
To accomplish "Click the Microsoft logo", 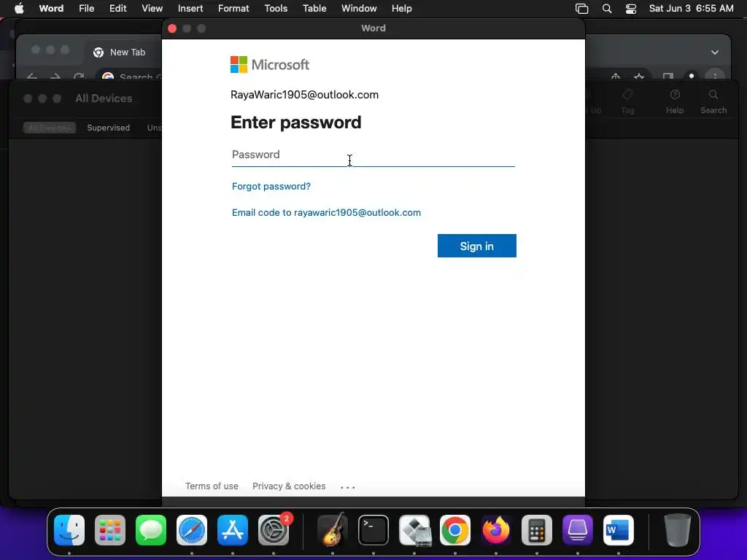I will (x=270, y=65).
